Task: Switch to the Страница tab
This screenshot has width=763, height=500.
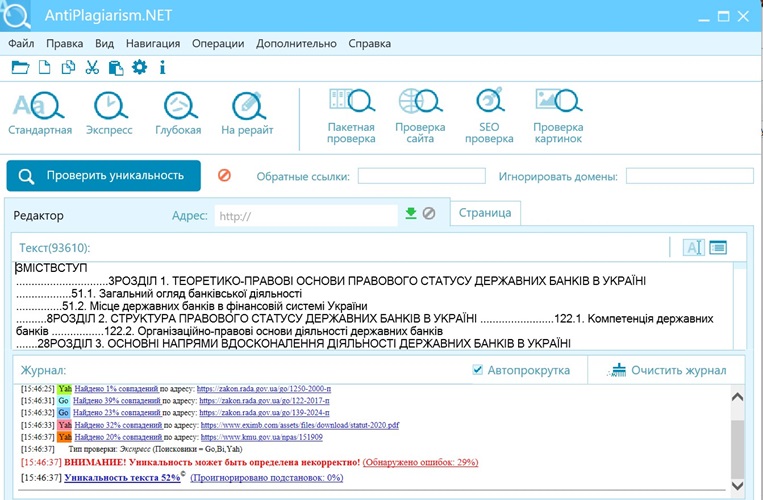Action: (485, 213)
